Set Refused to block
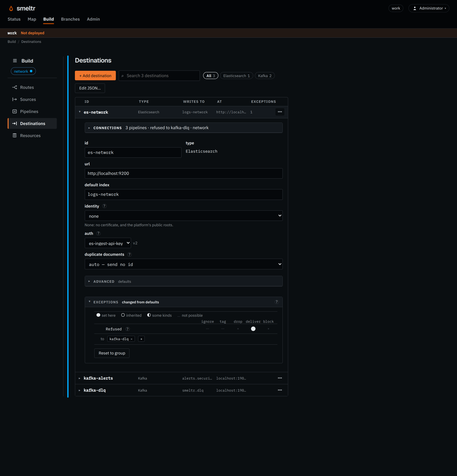 268,329
